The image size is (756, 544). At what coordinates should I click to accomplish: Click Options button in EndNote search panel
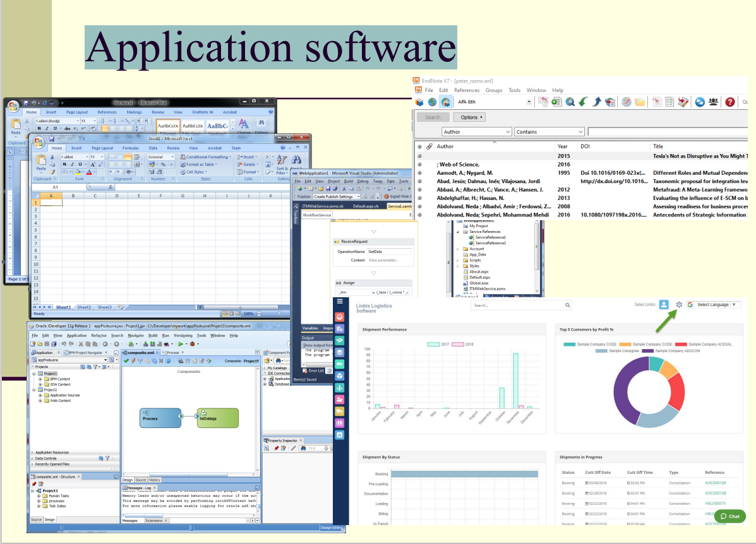pyautogui.click(x=471, y=117)
